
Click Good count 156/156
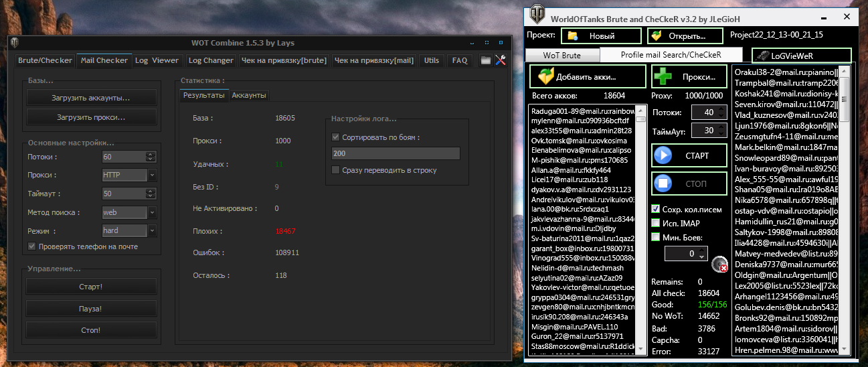[x=712, y=304]
